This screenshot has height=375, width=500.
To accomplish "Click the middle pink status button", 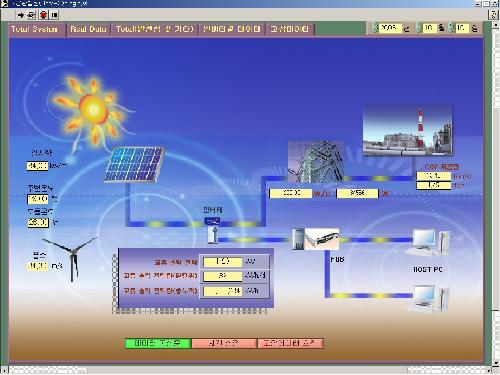I will tap(224, 343).
